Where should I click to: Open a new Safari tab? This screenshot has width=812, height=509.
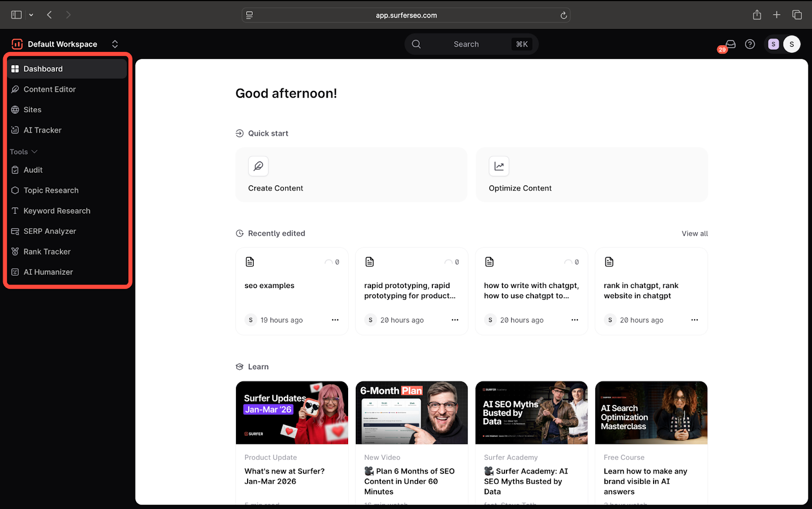(x=776, y=15)
